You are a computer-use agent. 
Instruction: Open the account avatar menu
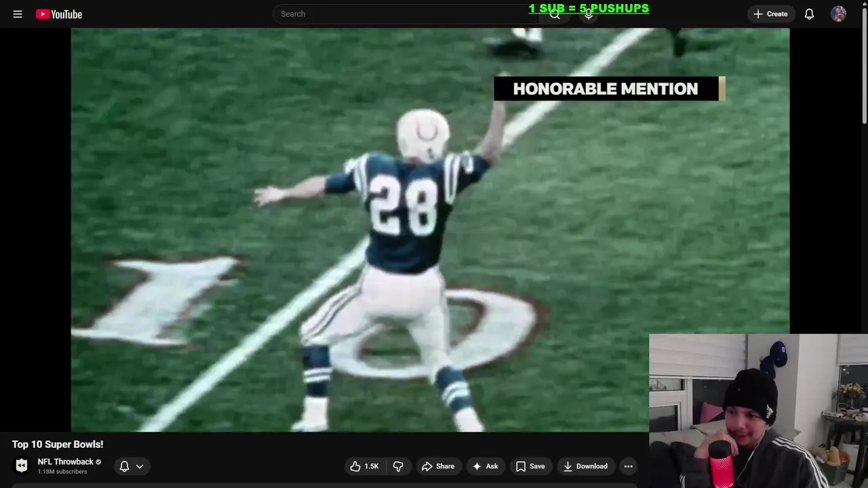click(838, 14)
